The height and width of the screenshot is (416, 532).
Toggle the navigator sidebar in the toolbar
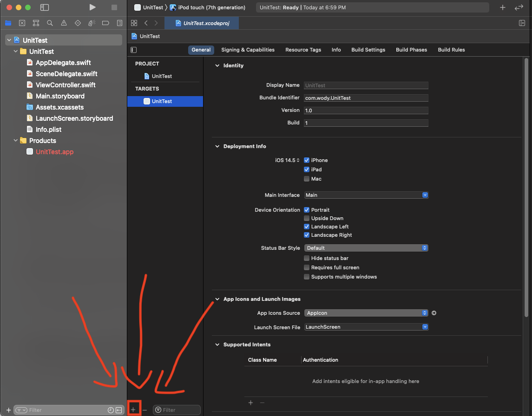45,7
